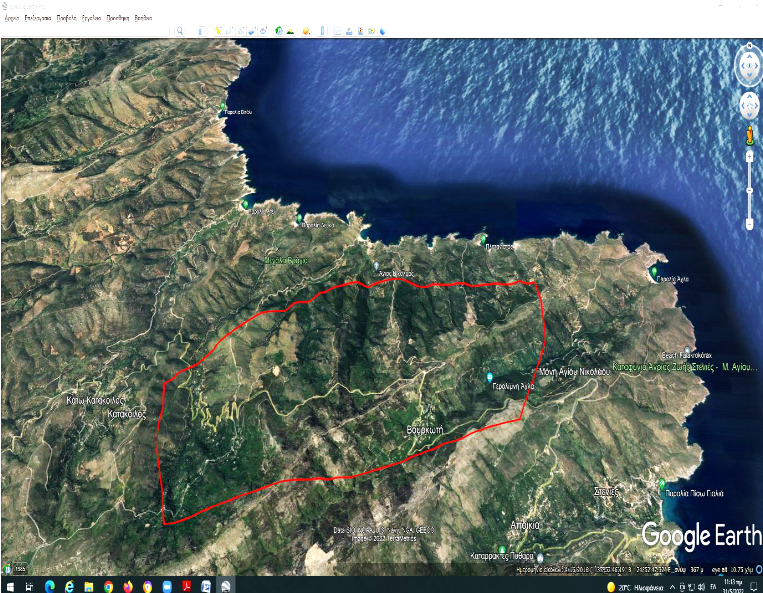Click the search magnifier icon in toolbar
The height and width of the screenshot is (593, 763).
[x=180, y=31]
